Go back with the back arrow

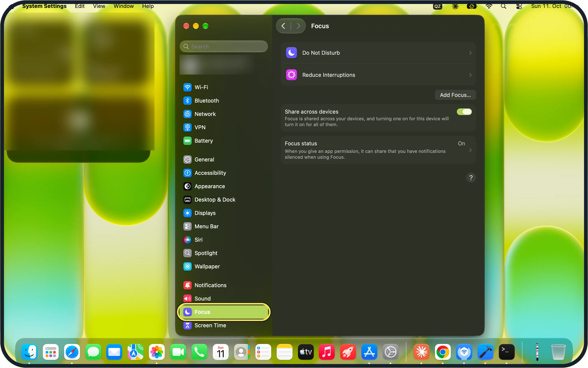coord(283,26)
